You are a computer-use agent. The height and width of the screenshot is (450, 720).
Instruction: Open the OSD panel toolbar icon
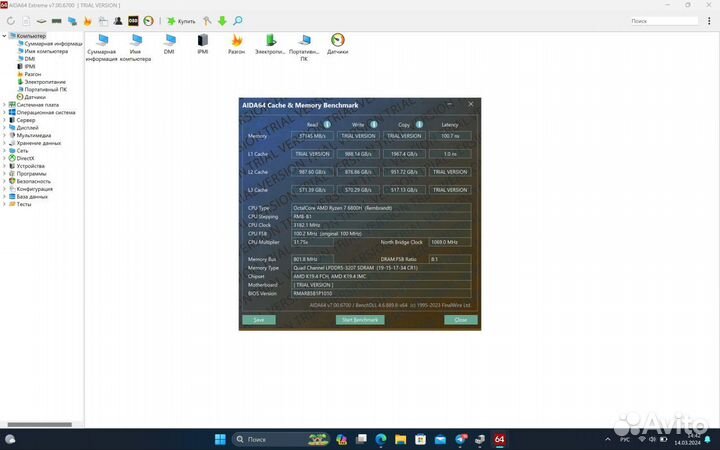[133, 21]
